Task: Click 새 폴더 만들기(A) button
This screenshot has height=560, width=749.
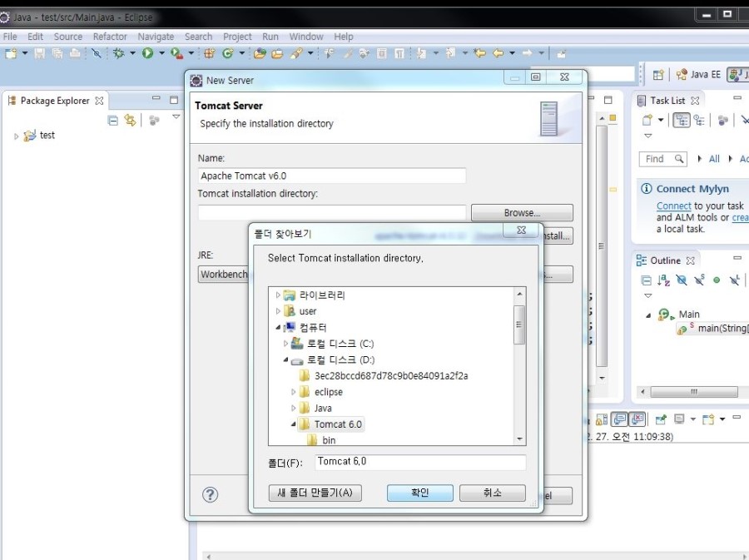Action: (x=315, y=493)
